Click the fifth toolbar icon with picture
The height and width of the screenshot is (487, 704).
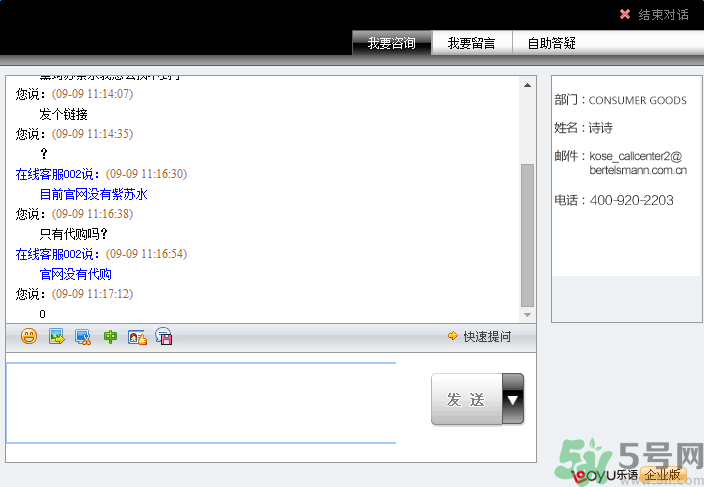[x=137, y=337]
